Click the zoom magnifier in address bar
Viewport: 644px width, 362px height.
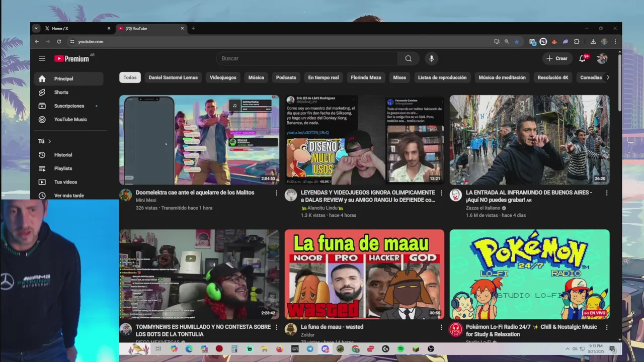(x=507, y=42)
